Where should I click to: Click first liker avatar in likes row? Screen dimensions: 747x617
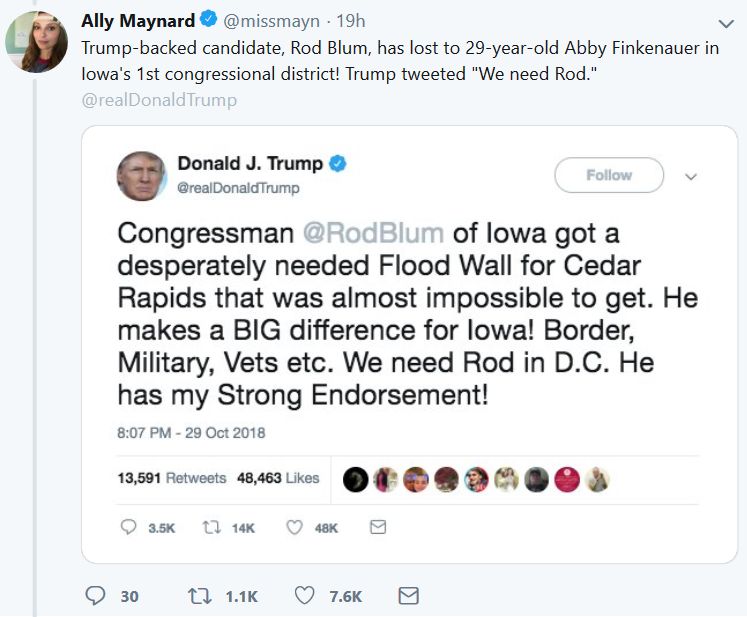355,479
